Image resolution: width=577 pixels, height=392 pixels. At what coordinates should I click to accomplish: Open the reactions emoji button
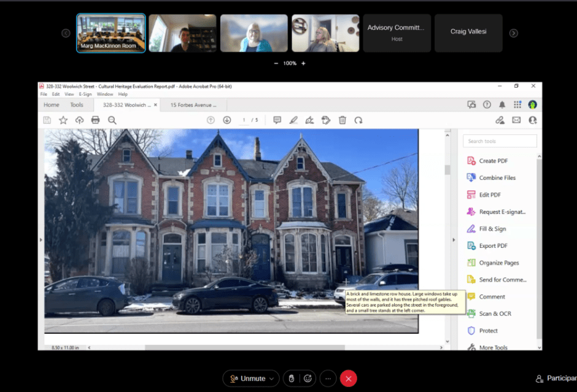coord(308,379)
